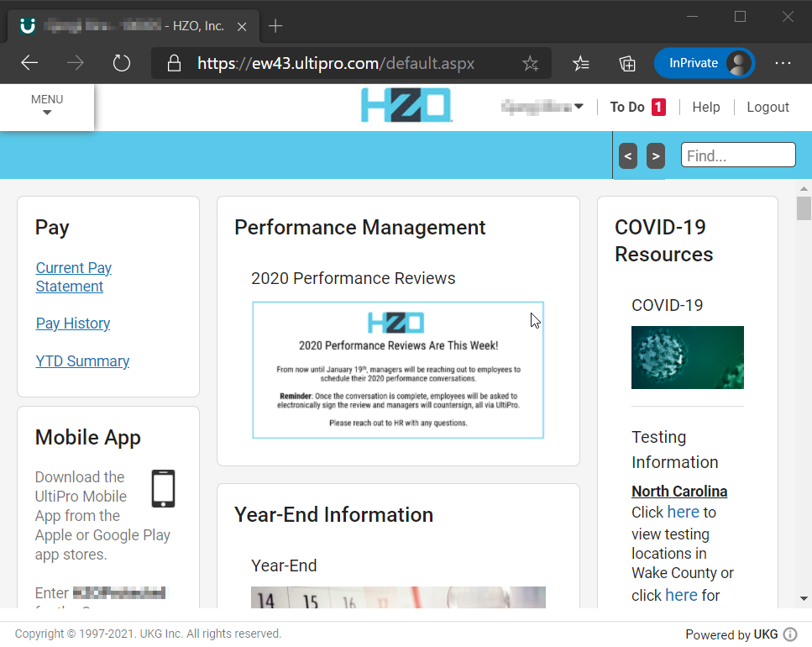This screenshot has width=812, height=647.
Task: Click the address bar URL
Action: point(336,63)
